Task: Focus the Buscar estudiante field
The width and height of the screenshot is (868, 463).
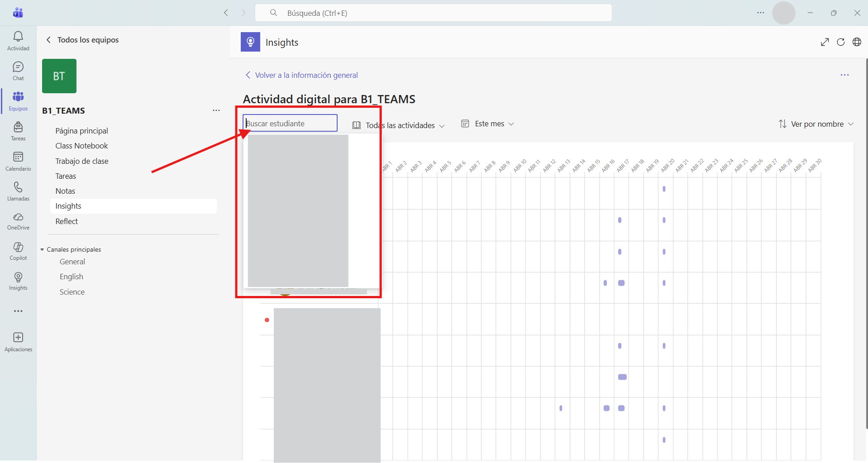Action: click(290, 123)
